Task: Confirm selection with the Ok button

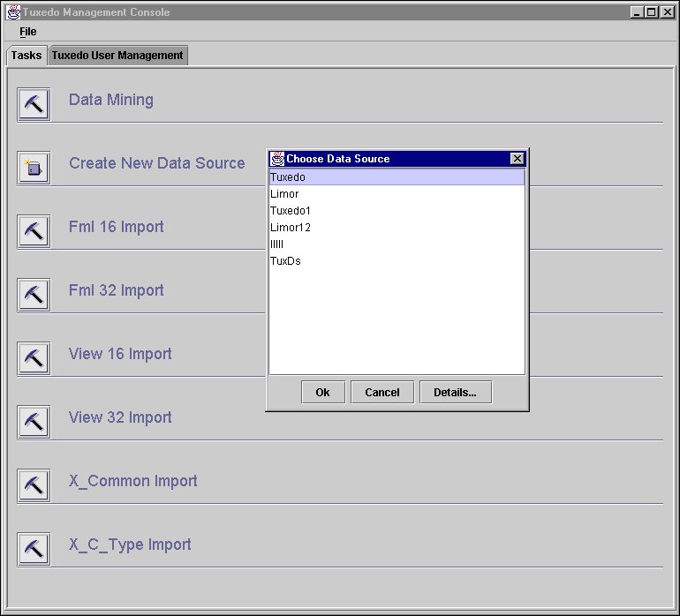Action: [x=323, y=393]
